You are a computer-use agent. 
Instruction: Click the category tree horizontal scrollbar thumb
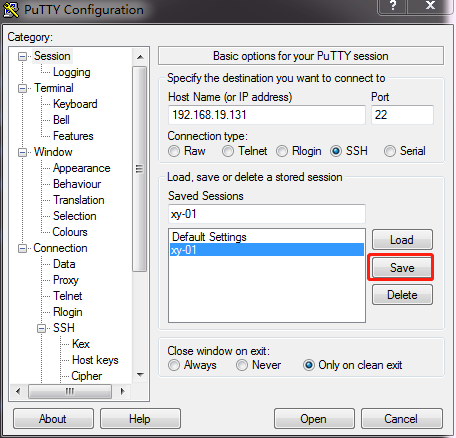70,391
